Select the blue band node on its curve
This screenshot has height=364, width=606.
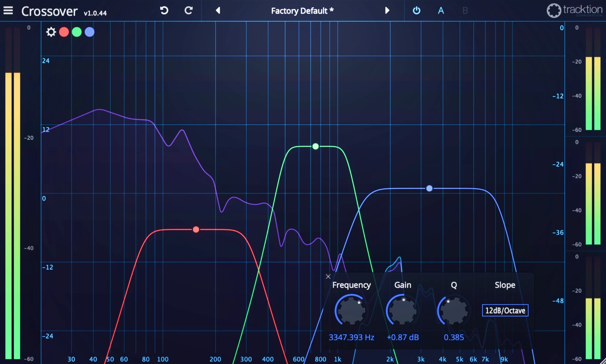[429, 188]
